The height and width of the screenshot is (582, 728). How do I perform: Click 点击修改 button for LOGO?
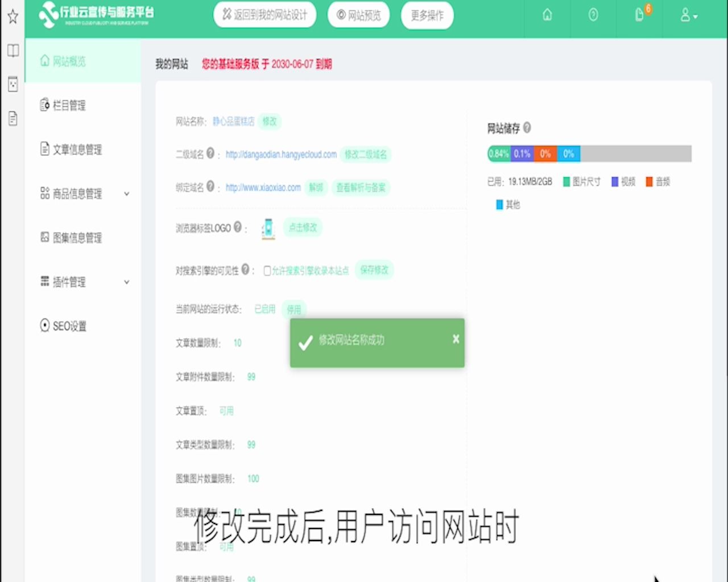[x=303, y=227]
